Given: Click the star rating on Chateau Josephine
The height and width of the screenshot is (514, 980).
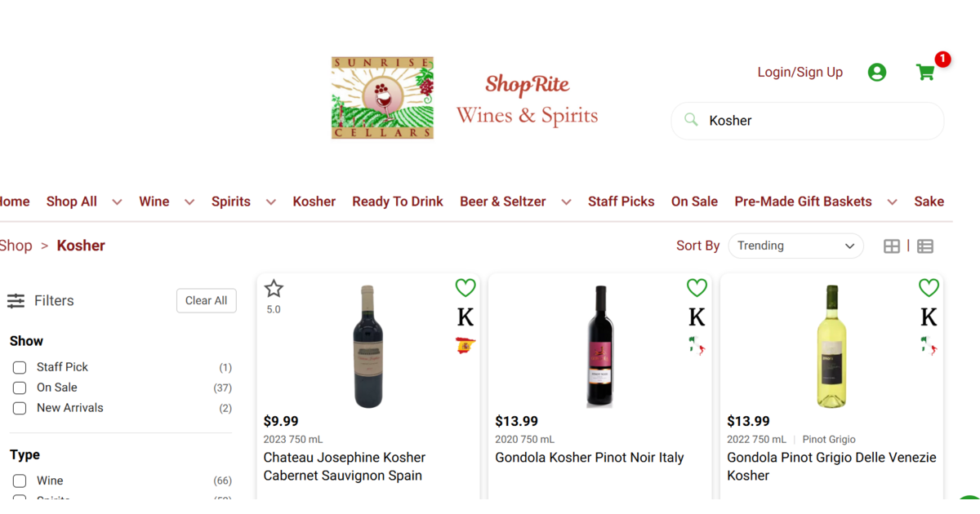Looking at the screenshot, I should click(x=274, y=287).
